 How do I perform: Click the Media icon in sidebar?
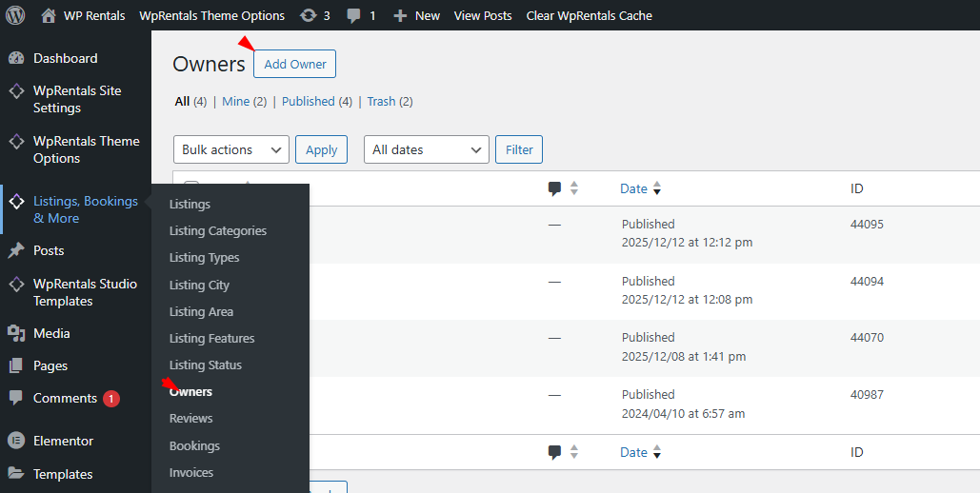(x=16, y=333)
